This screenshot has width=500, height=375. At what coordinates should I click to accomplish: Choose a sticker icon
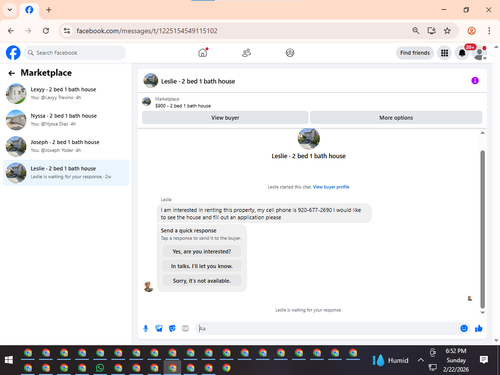172,329
